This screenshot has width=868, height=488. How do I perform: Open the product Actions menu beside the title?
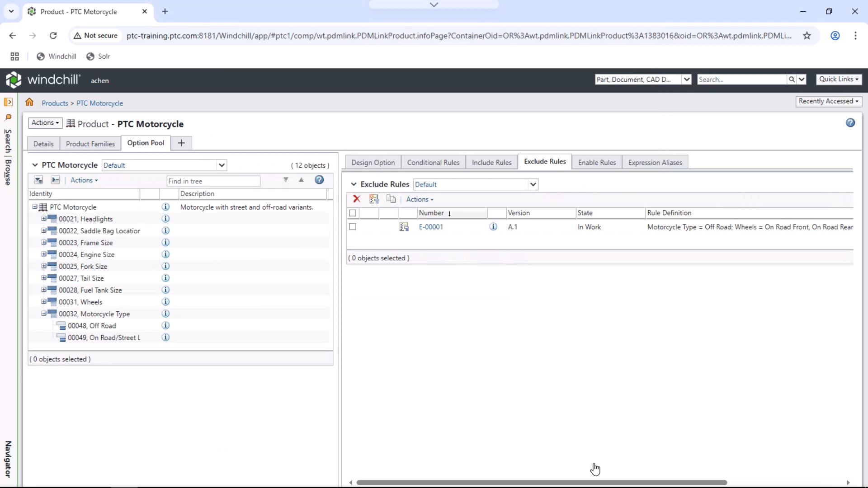coord(45,122)
